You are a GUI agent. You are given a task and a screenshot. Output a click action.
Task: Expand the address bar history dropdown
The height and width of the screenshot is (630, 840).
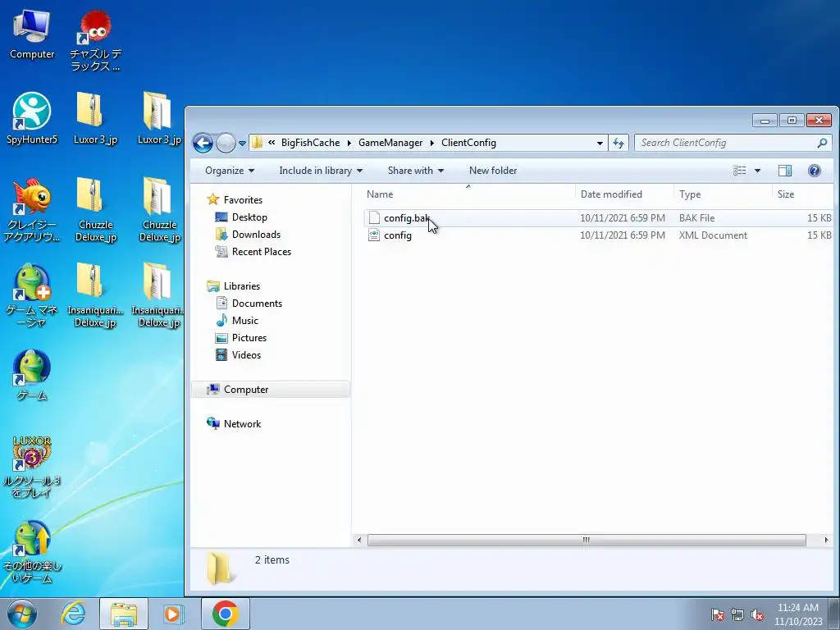[x=600, y=143]
